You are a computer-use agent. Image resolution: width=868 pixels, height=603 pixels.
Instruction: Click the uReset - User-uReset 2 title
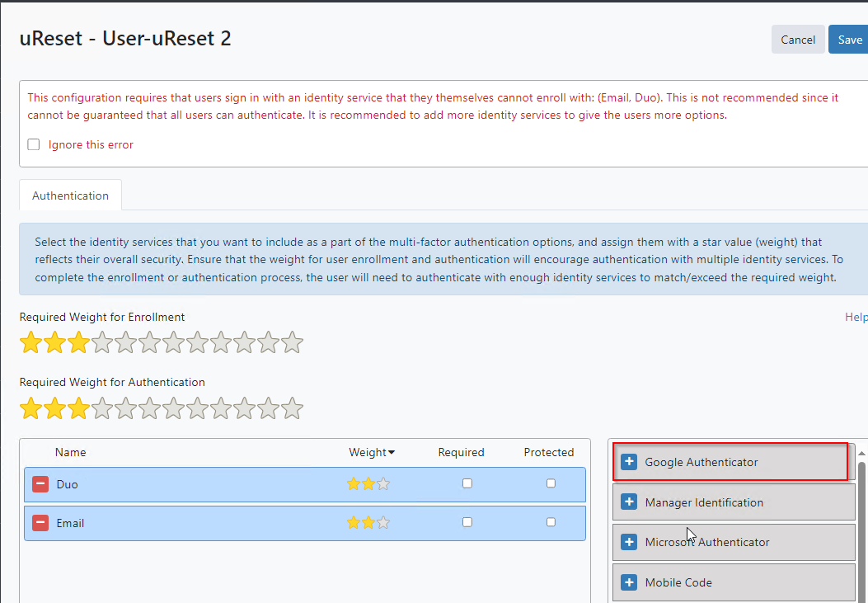pyautogui.click(x=125, y=38)
